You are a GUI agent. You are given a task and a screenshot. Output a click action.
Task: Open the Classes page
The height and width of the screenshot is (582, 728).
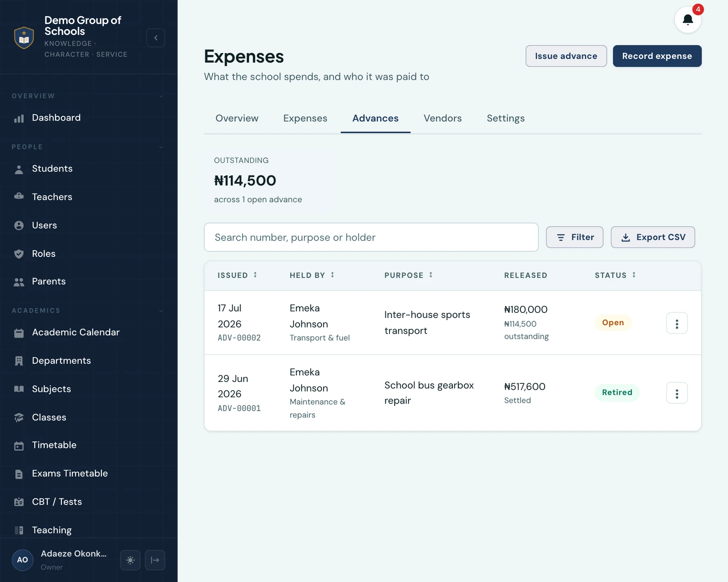click(x=89, y=417)
